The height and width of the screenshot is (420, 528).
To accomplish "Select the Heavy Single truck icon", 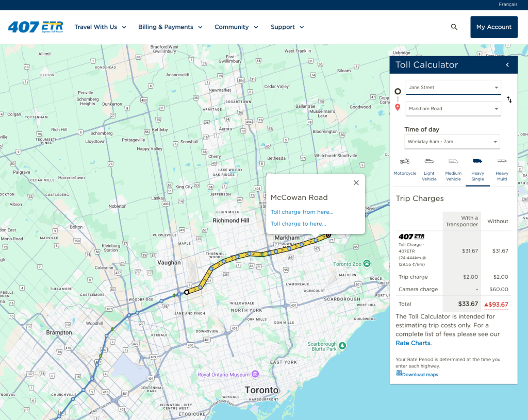I will [477, 161].
